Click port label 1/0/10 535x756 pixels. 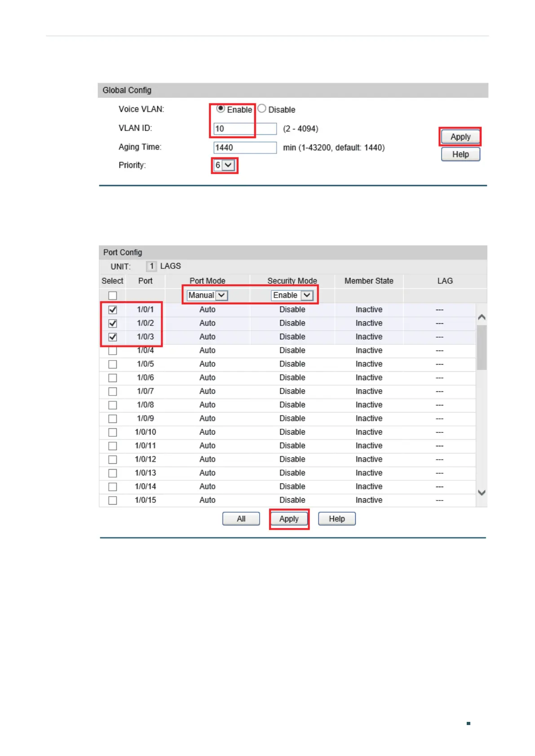(145, 432)
